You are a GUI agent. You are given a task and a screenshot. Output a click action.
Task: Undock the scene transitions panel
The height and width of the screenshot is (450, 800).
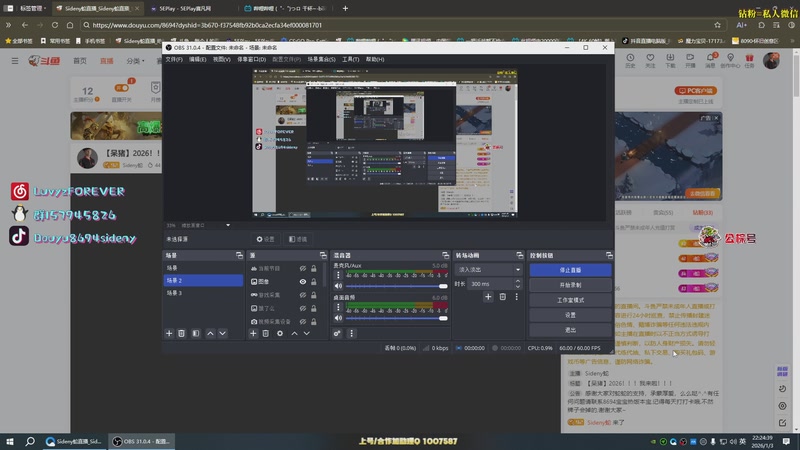pos(519,255)
